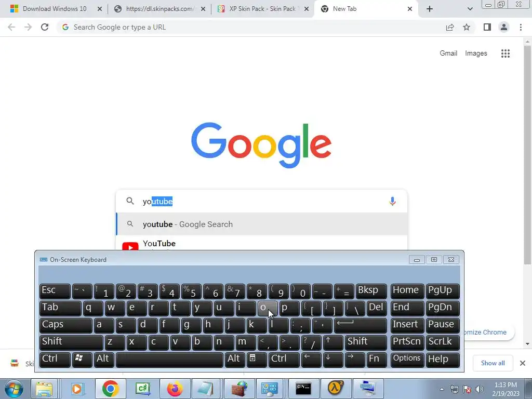Expand the tab search chevron
The width and height of the screenshot is (532, 399).
pyautogui.click(x=470, y=9)
